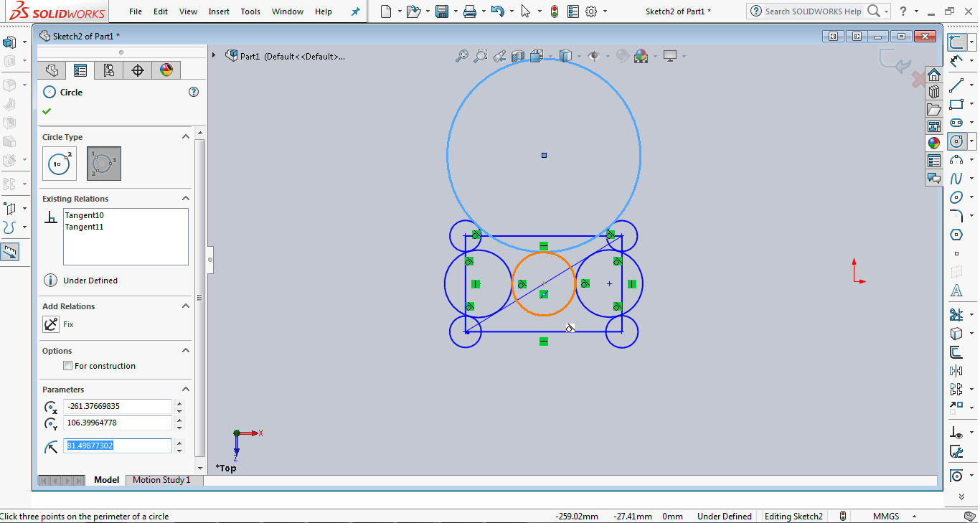This screenshot has height=523, width=980.
Task: Collapse the Circle Type section
Action: click(x=186, y=137)
